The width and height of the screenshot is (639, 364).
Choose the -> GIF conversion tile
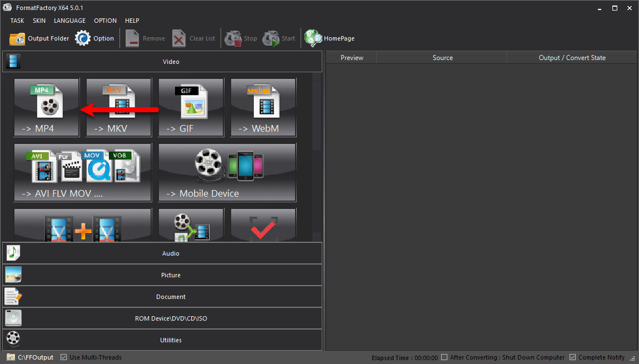[191, 108]
